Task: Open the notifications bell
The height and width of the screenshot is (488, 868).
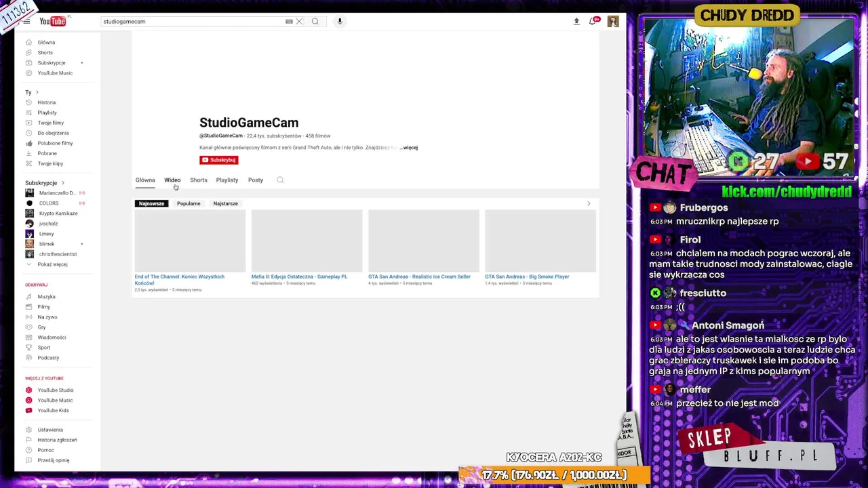Action: click(593, 22)
